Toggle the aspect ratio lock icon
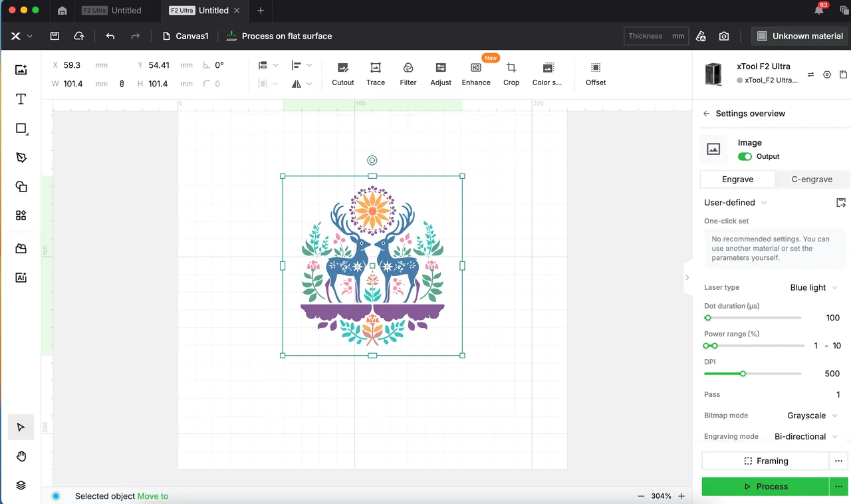This screenshot has height=504, width=851. [x=122, y=84]
